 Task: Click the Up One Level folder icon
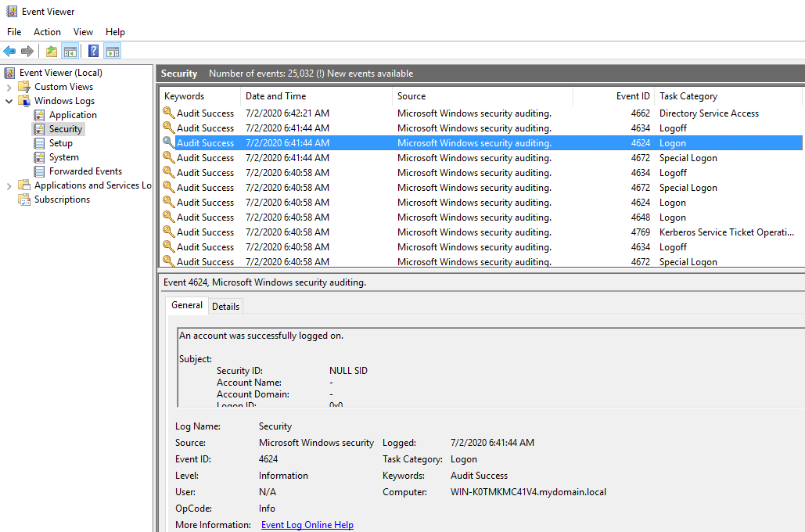point(51,52)
